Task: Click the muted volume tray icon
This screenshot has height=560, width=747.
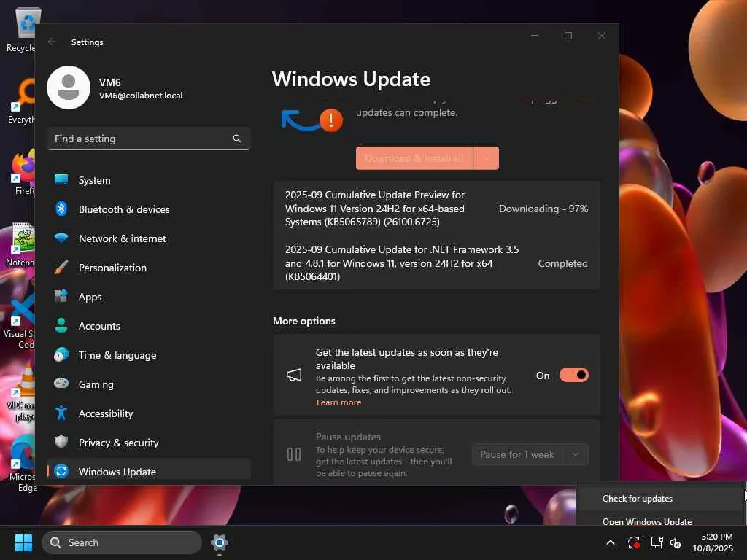Action: (x=676, y=542)
